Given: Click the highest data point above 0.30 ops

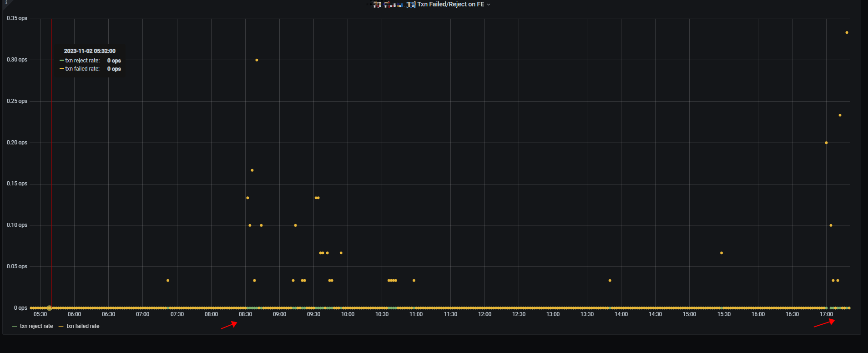Looking at the screenshot, I should tap(847, 32).
